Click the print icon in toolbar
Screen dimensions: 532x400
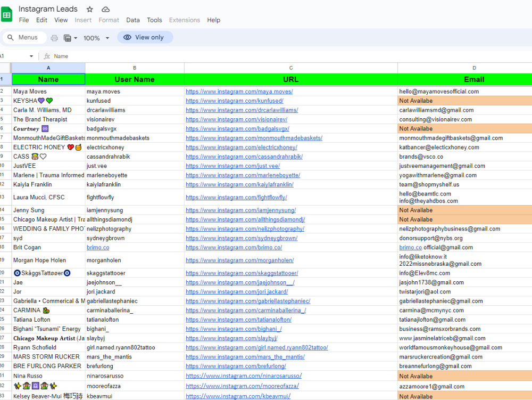tap(54, 38)
